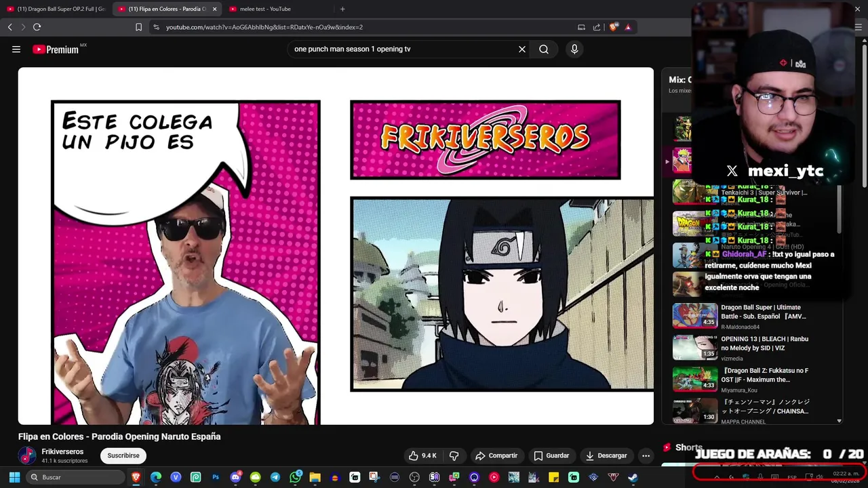The image size is (868, 488).
Task: Share video via Compartir button
Action: 496,455
